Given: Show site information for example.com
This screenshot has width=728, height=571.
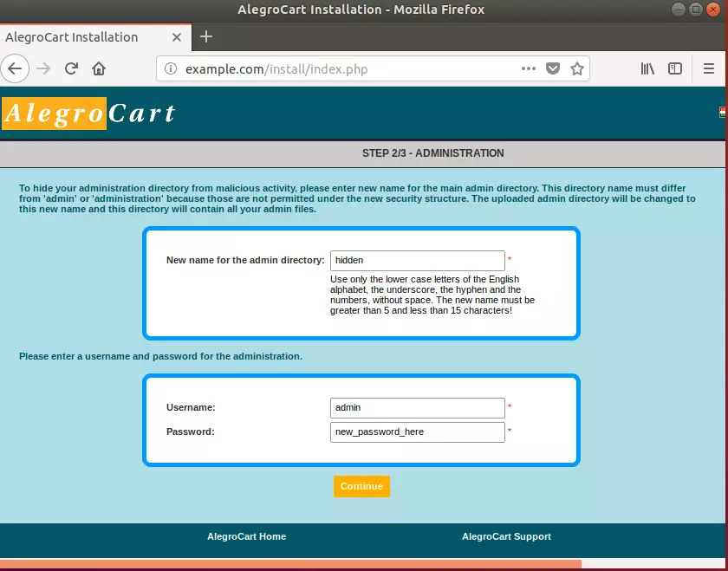Looking at the screenshot, I should pos(171,68).
